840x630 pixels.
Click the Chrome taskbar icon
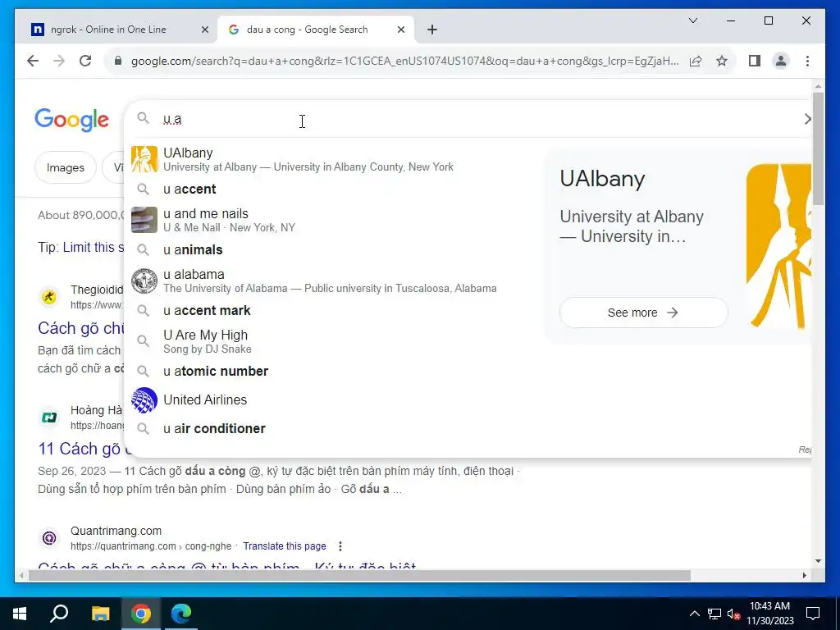click(x=141, y=614)
